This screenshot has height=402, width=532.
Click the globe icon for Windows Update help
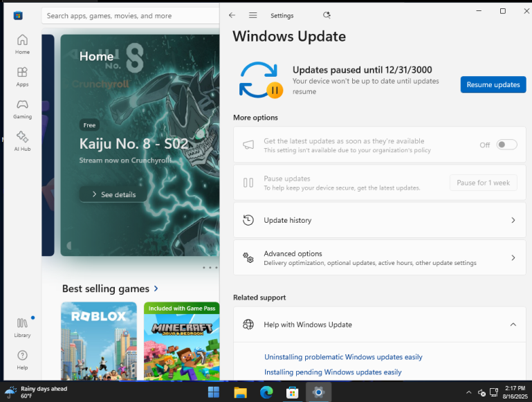(248, 325)
